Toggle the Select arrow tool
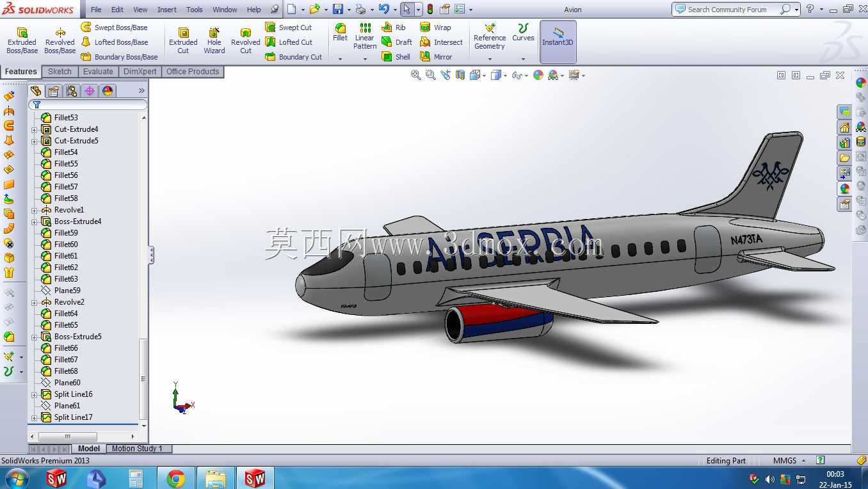 407,10
